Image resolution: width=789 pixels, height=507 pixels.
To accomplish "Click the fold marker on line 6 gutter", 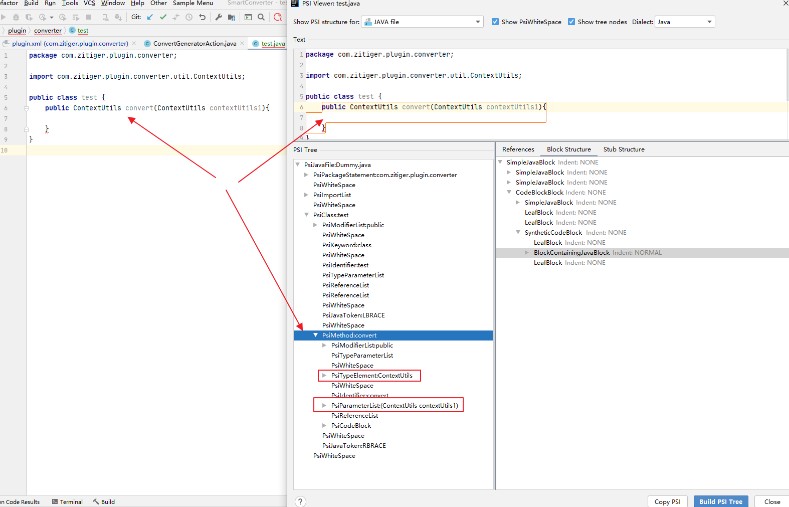I will (26, 108).
